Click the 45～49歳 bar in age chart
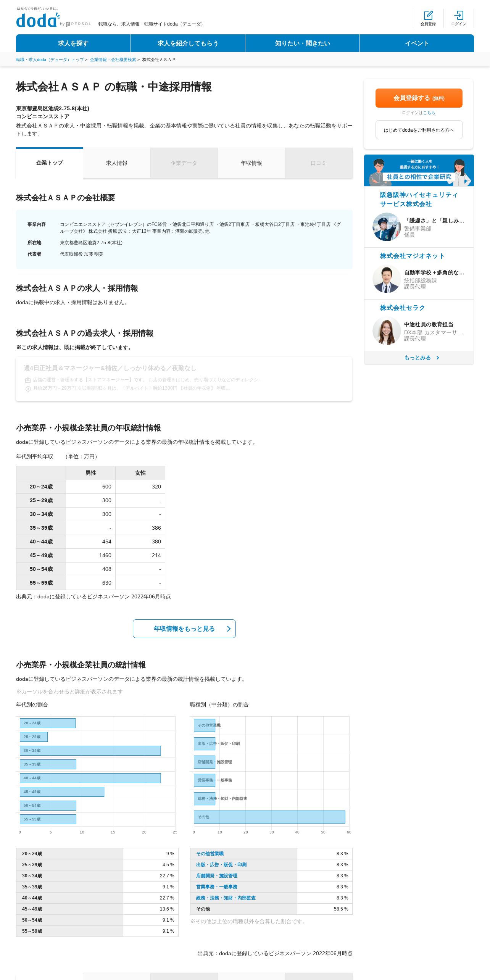The height and width of the screenshot is (980, 490). pyautogui.click(x=62, y=791)
